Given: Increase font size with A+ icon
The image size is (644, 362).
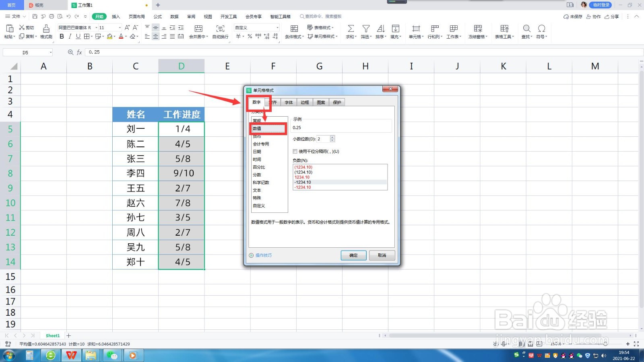Looking at the screenshot, I should pos(127,27).
